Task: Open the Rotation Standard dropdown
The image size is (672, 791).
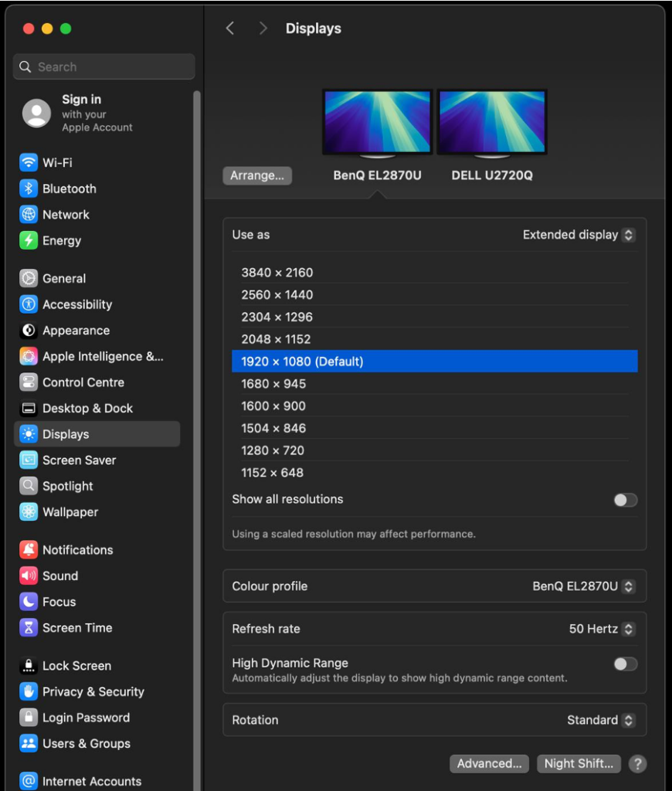Action: (600, 720)
